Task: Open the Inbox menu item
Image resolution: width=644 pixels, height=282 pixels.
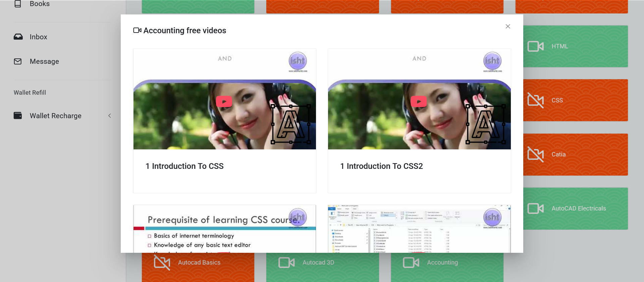Action: point(38,37)
